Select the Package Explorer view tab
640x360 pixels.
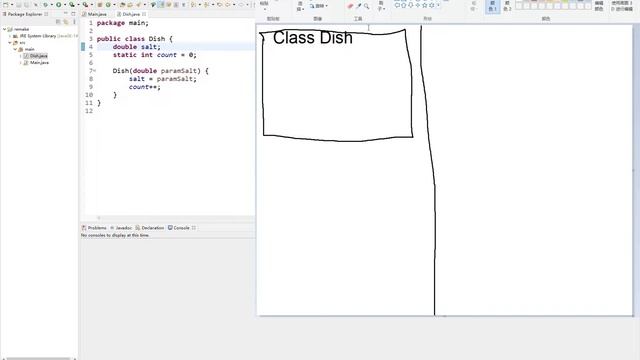point(25,14)
